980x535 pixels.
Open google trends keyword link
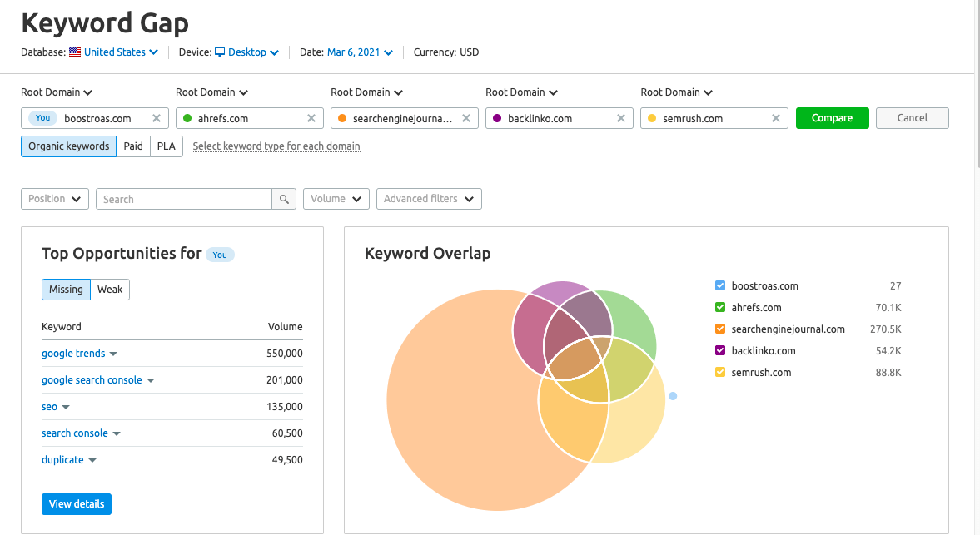tap(73, 354)
